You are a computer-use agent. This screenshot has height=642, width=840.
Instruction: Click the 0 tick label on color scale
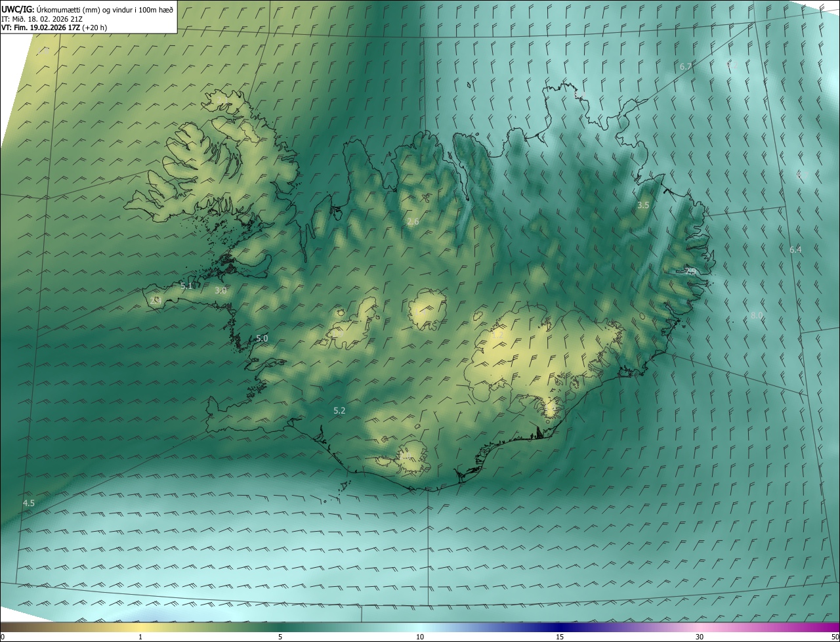click(x=2, y=637)
